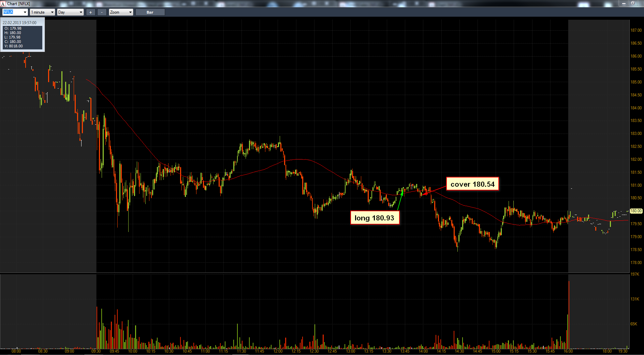Viewport: 644px width, 355px height.
Task: Click the 65K volume axis label
Action: point(634,324)
